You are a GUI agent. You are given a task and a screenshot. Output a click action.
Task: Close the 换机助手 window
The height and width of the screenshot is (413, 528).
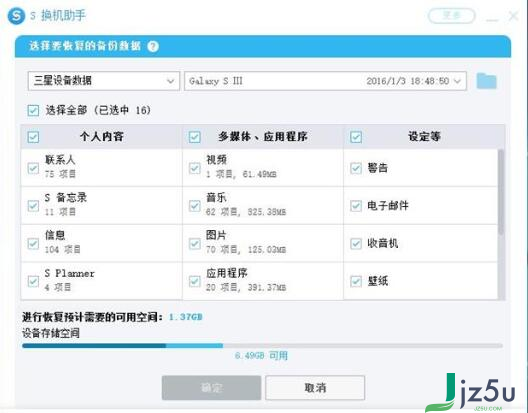tap(514, 15)
